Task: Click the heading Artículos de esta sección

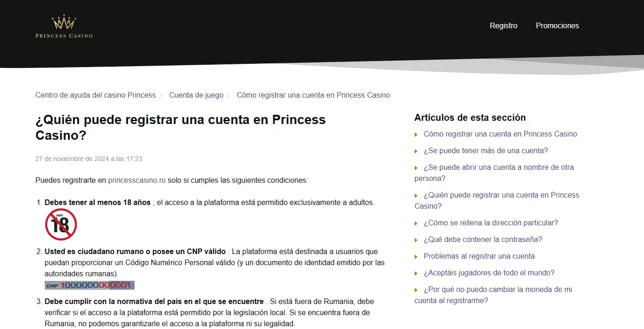Action: point(470,118)
